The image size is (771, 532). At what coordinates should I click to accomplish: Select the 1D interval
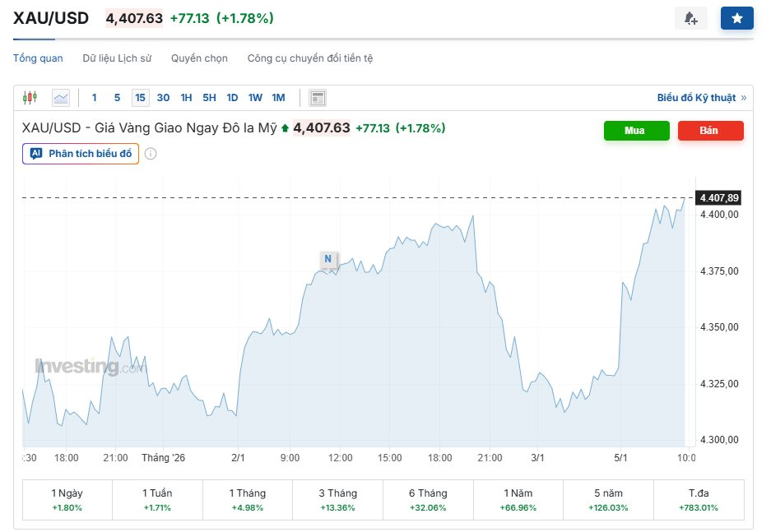pos(232,98)
